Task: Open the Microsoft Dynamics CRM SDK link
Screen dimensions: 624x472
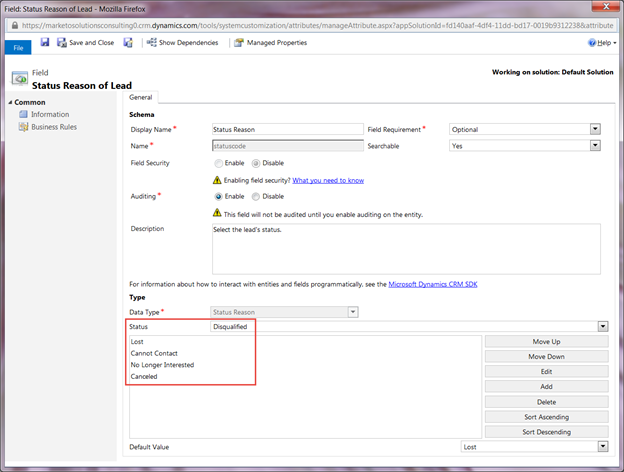Action: point(433,284)
